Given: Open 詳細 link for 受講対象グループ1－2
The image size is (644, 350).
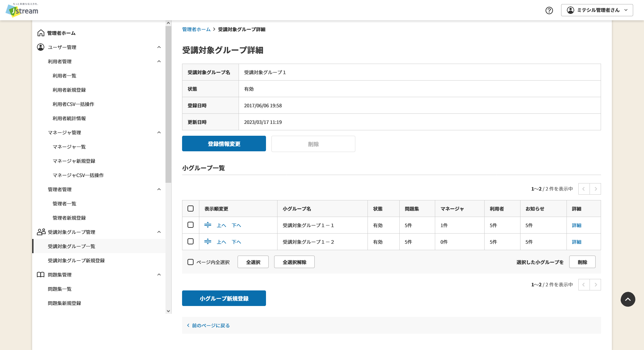Looking at the screenshot, I should point(577,242).
